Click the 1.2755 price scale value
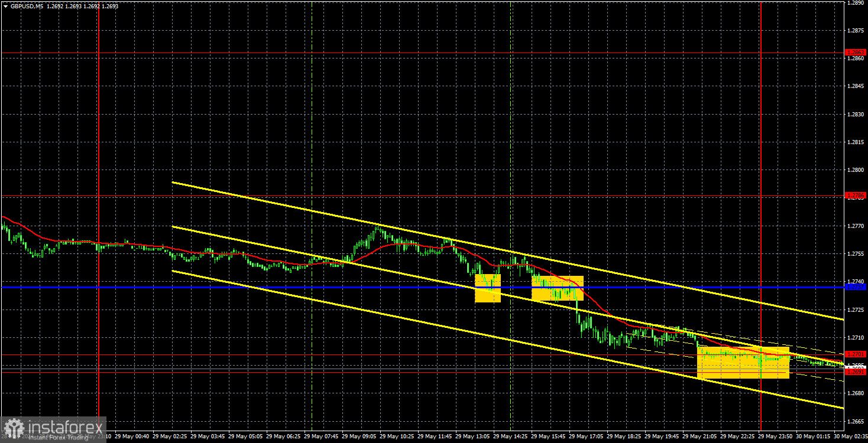868x443 pixels. pos(856,254)
